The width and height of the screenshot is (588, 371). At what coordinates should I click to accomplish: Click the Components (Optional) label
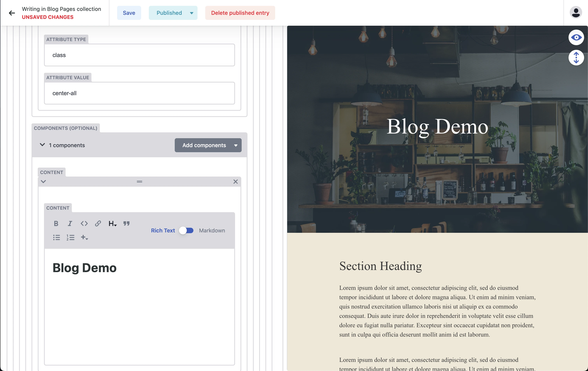[65, 128]
